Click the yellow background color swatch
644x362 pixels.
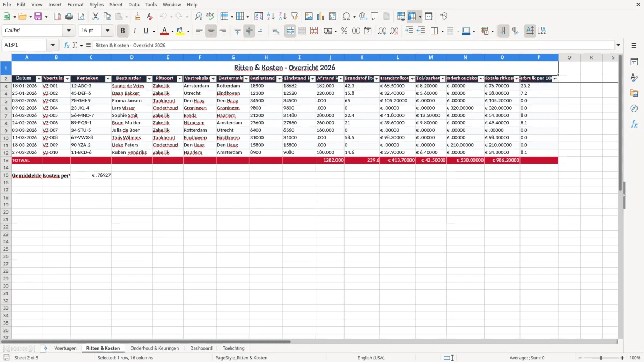[180, 31]
